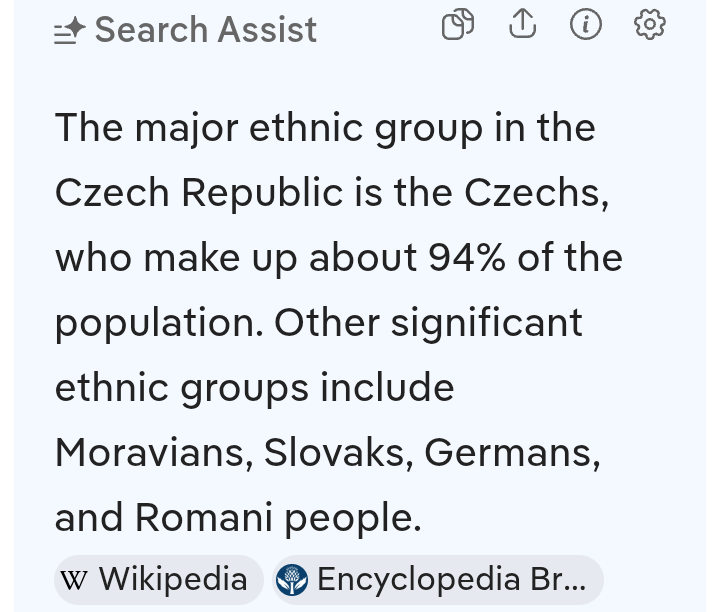Click the Encyclopedia Britannica thistle logo
This screenshot has width=720, height=612.
coord(292,580)
